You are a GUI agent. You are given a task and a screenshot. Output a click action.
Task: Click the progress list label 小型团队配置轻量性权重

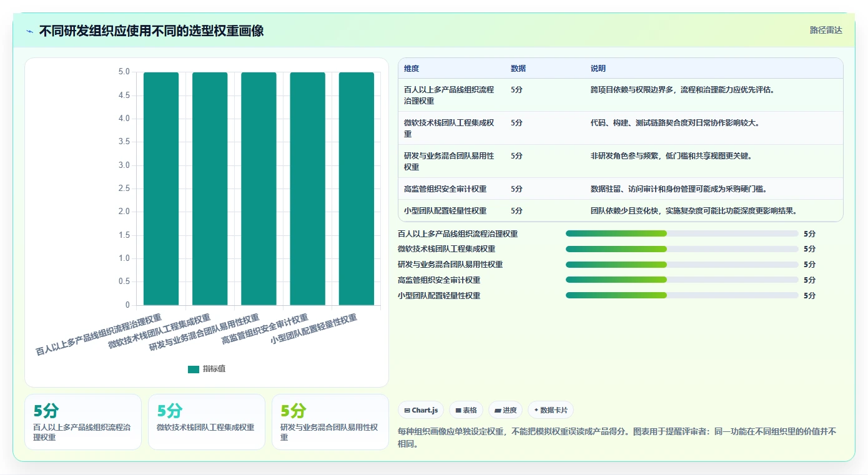(x=439, y=296)
